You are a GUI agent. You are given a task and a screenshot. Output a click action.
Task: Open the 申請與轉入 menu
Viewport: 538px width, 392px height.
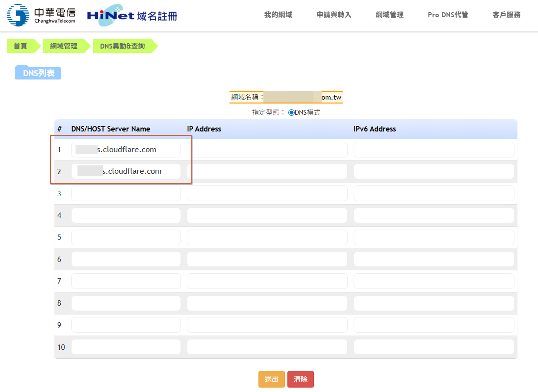[x=334, y=15]
